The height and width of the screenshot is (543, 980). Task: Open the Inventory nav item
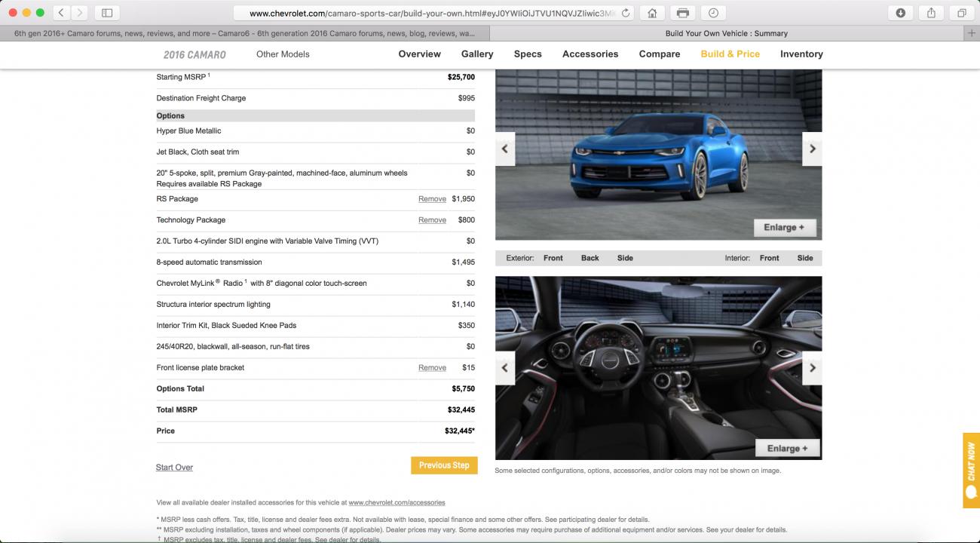click(x=801, y=54)
